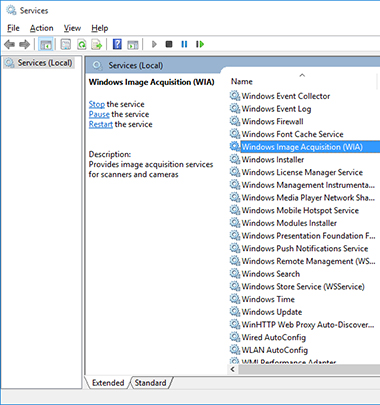Click gear icon beside Windows License Manager Service
Image resolution: width=380 pixels, height=405 pixels.
click(235, 172)
